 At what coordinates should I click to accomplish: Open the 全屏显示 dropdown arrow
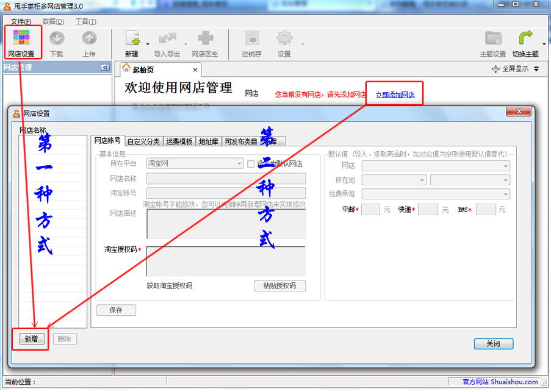536,69
